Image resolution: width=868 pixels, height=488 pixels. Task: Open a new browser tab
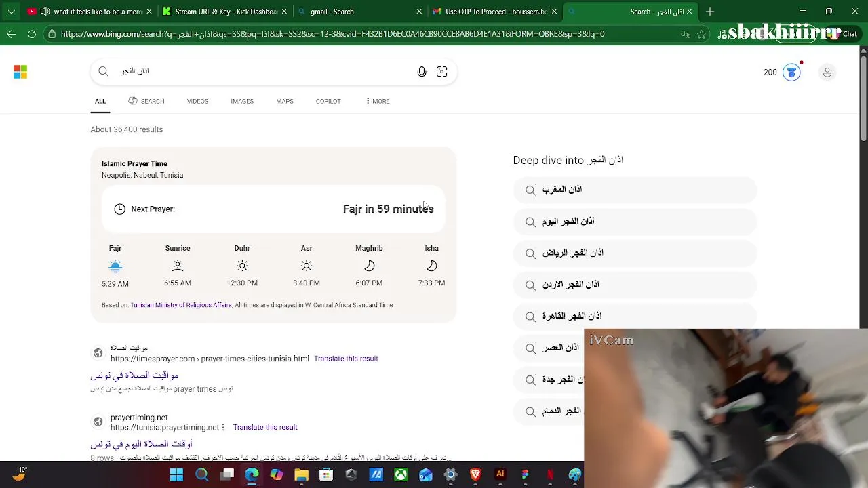coord(709,12)
